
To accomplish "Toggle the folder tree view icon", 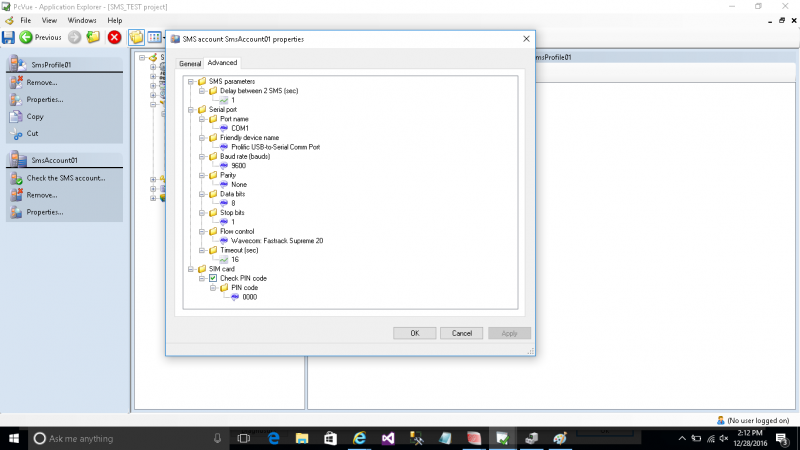I will coord(136,37).
